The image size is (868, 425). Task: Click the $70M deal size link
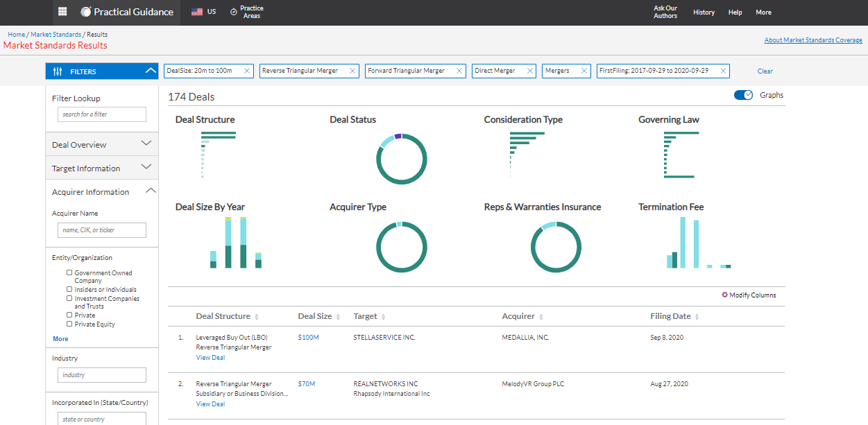tap(306, 384)
